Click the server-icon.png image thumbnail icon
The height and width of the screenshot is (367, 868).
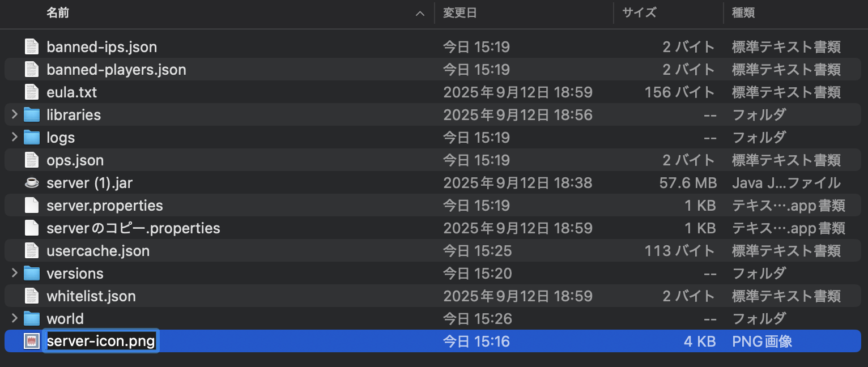pos(32,342)
